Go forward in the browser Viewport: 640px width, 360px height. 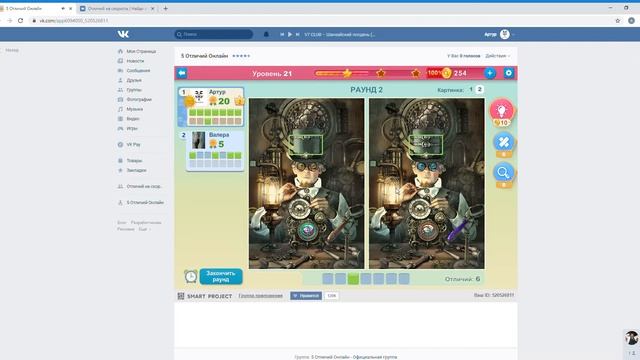(9, 20)
